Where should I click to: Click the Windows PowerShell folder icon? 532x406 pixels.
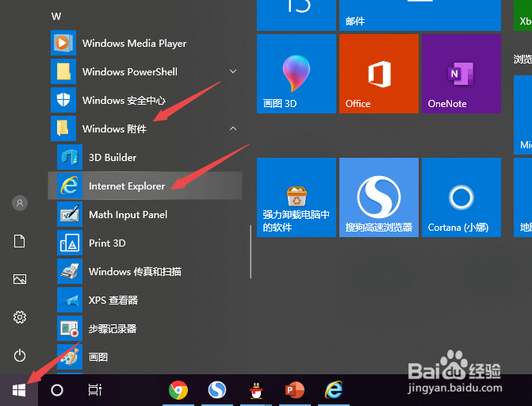[x=63, y=71]
